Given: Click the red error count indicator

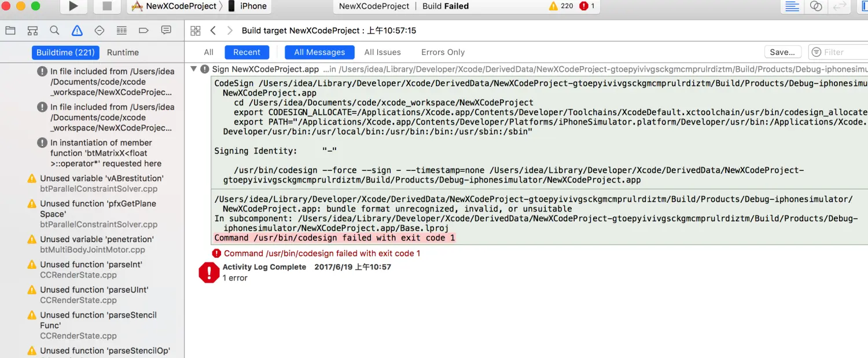Looking at the screenshot, I should click(x=587, y=6).
